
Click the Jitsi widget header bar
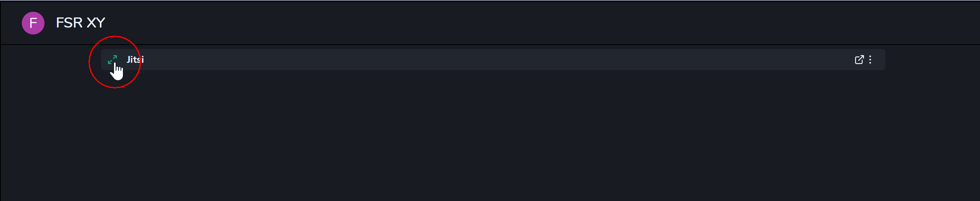(x=485, y=60)
